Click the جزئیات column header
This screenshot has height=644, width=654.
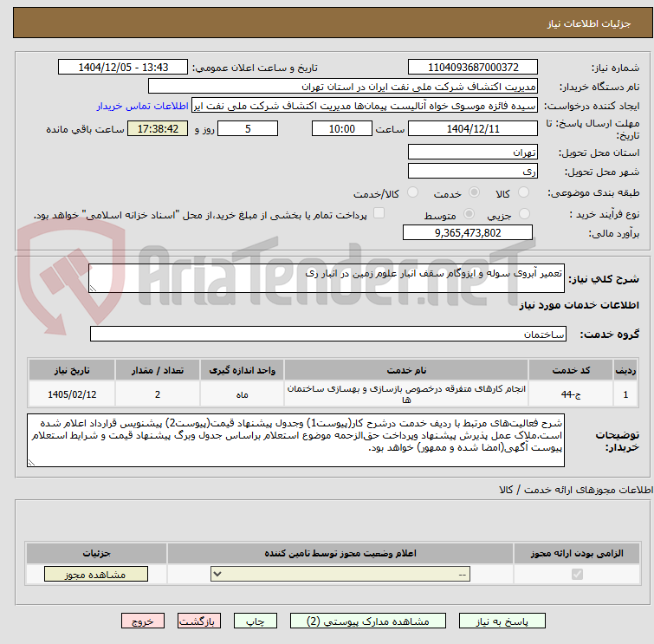tap(96, 553)
